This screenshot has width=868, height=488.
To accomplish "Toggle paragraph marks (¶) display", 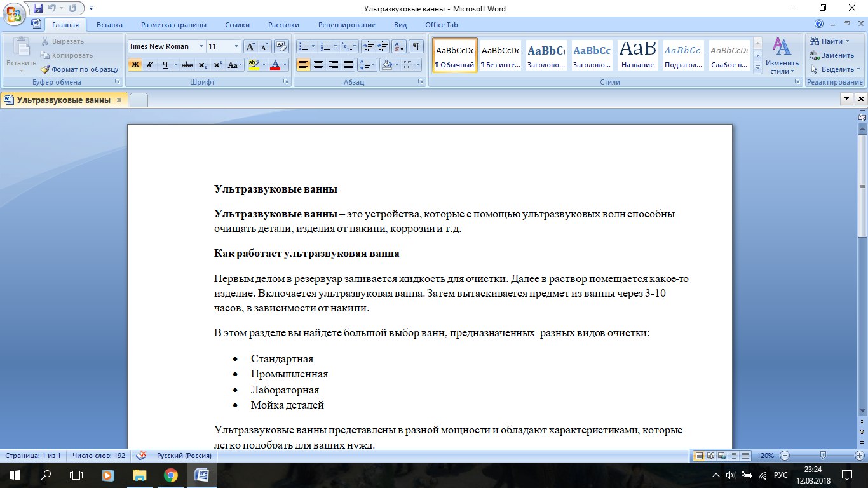I will [x=416, y=46].
